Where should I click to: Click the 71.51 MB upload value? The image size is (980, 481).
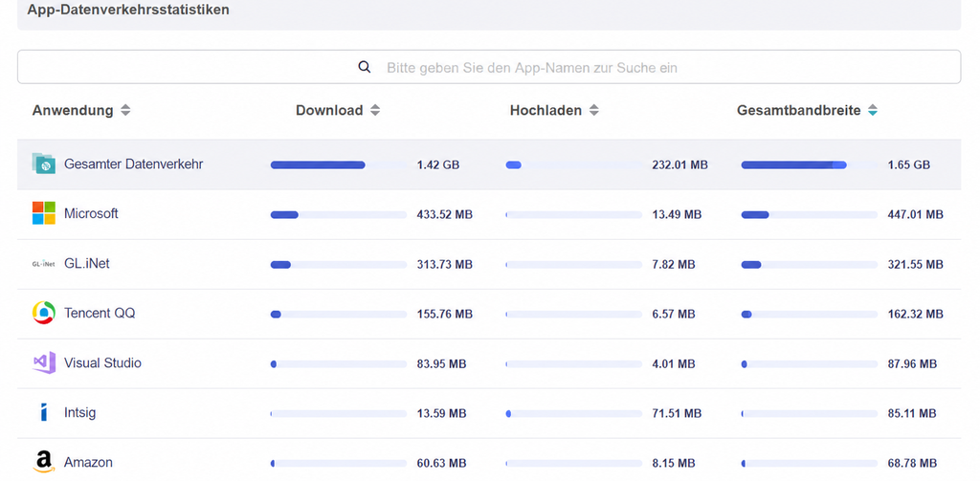(677, 413)
